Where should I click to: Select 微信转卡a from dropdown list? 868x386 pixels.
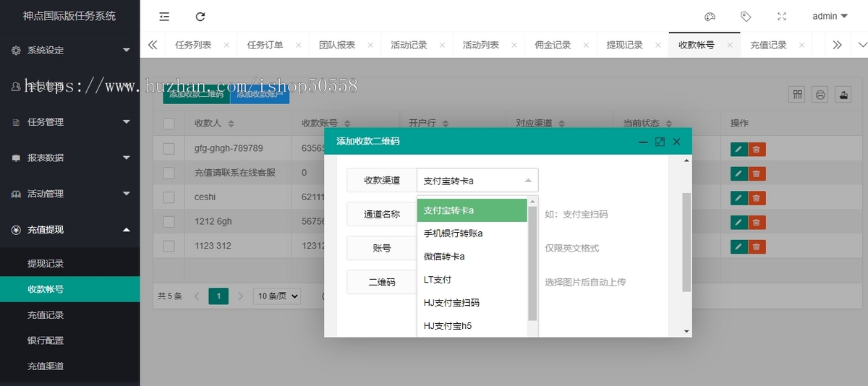click(472, 257)
